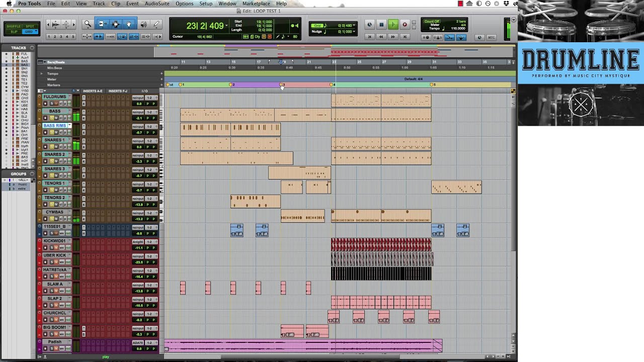Image resolution: width=644 pixels, height=362 pixels.
Task: Select the Padish audio clip
Action: 303,346
